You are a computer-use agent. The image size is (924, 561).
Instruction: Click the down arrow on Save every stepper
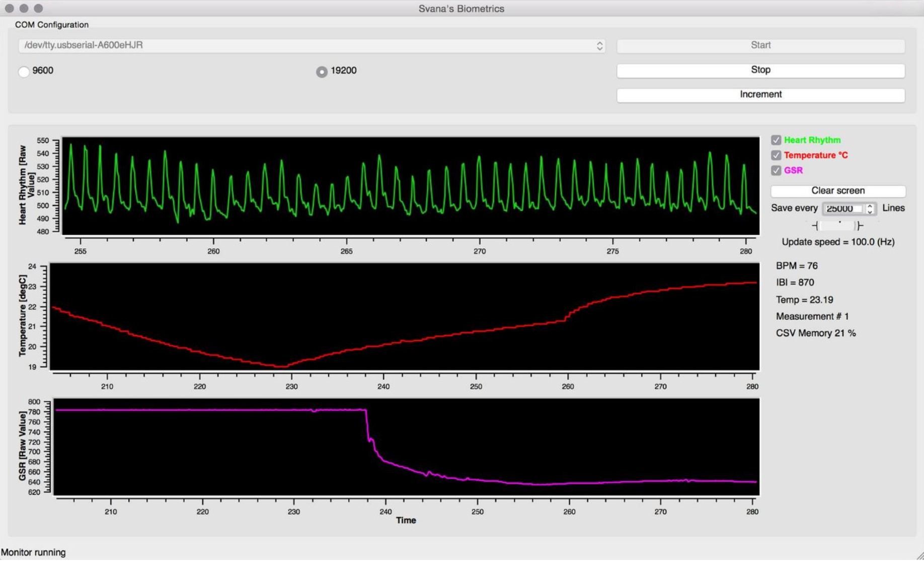(871, 212)
